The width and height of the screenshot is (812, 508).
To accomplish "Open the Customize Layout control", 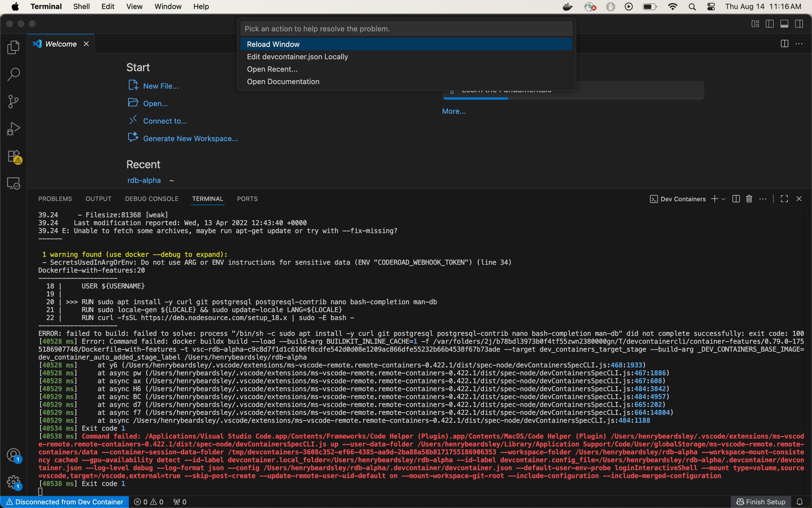I will click(x=755, y=24).
